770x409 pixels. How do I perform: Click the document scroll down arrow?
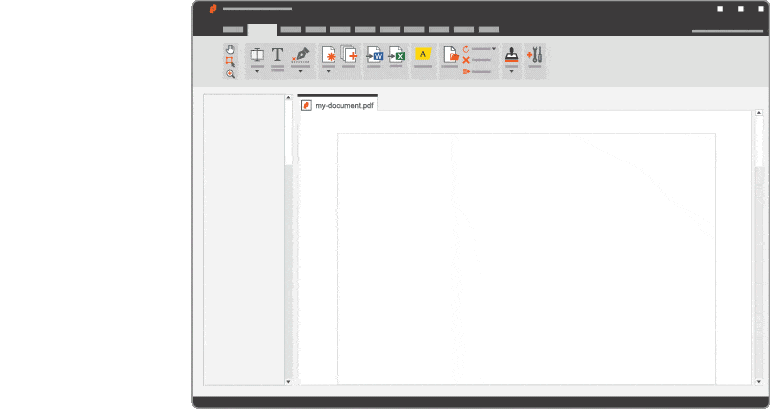pos(759,382)
